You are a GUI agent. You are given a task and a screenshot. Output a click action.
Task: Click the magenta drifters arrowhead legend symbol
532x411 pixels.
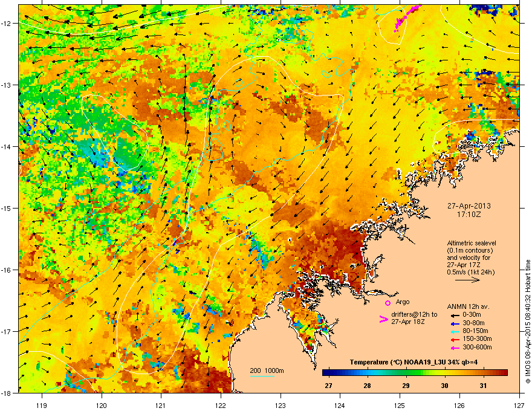coord(383,319)
